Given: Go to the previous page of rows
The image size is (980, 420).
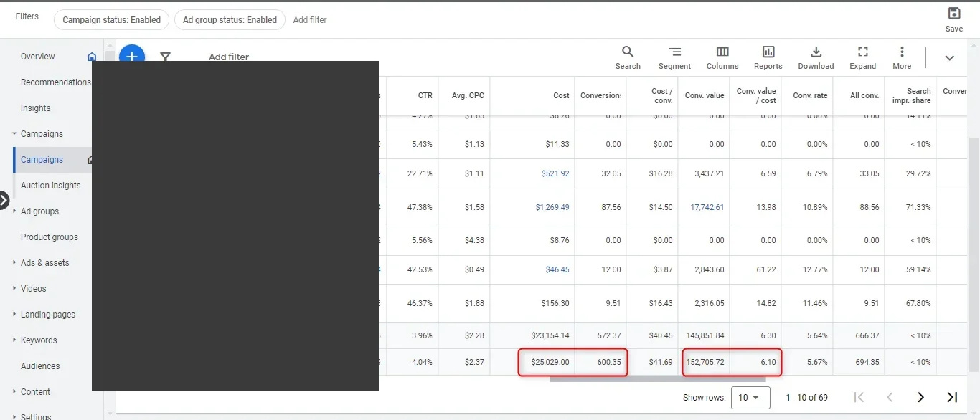Looking at the screenshot, I should pos(890,397).
